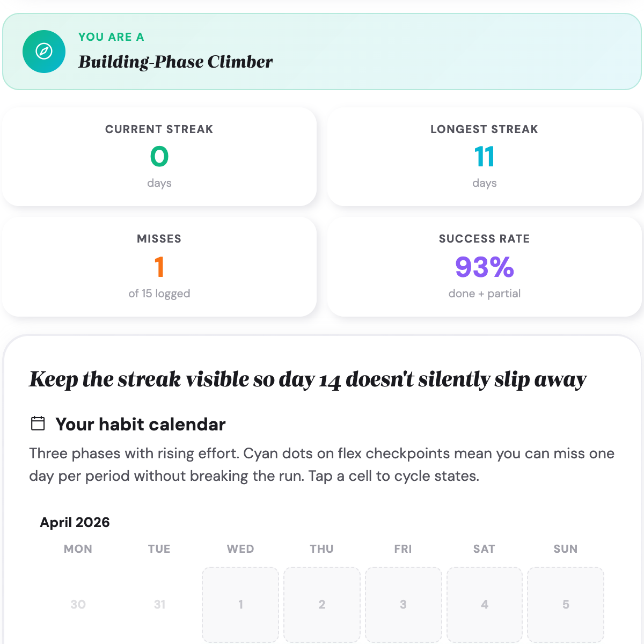644x644 pixels.
Task: Select the Misses stat card
Action: tap(159, 267)
